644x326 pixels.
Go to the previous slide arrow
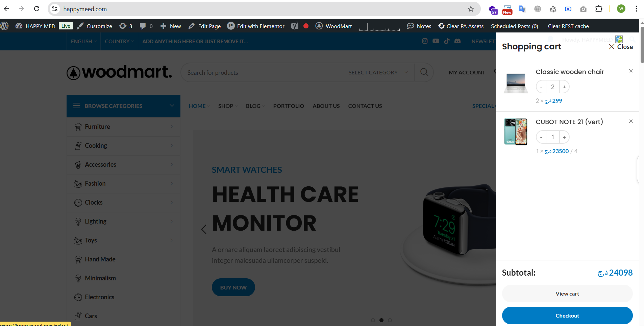(204, 229)
